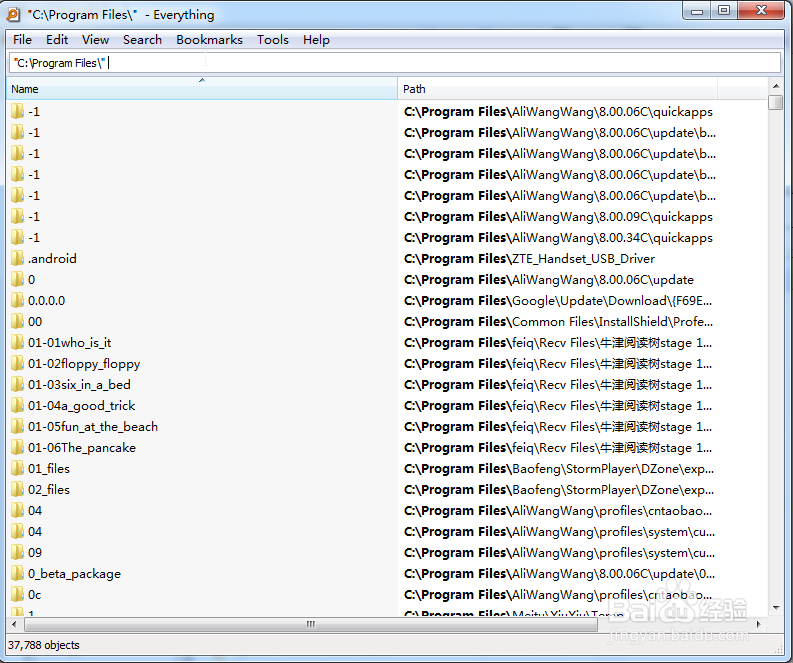The image size is (793, 663).
Task: Maximize the Everything window
Action: tap(724, 11)
